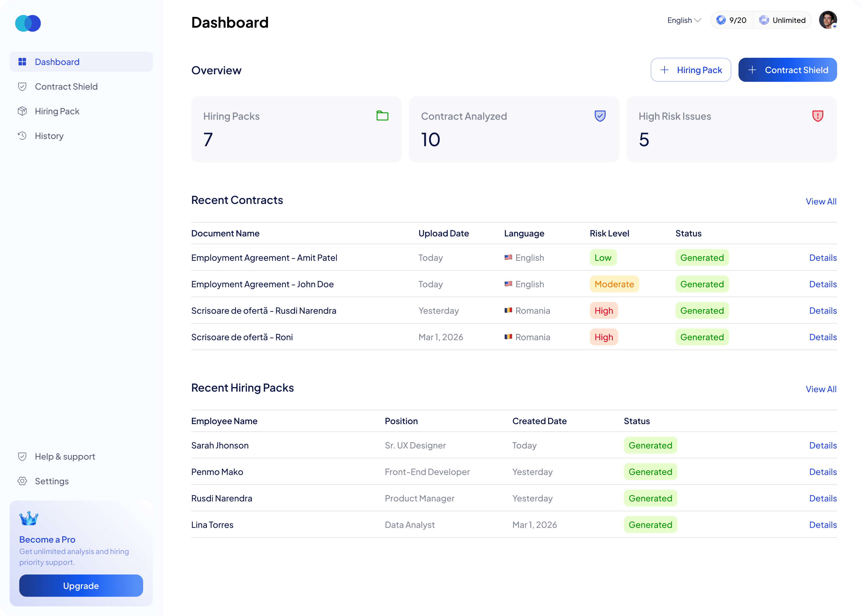Open Details for John Doe agreement
866x616 pixels.
[823, 284]
